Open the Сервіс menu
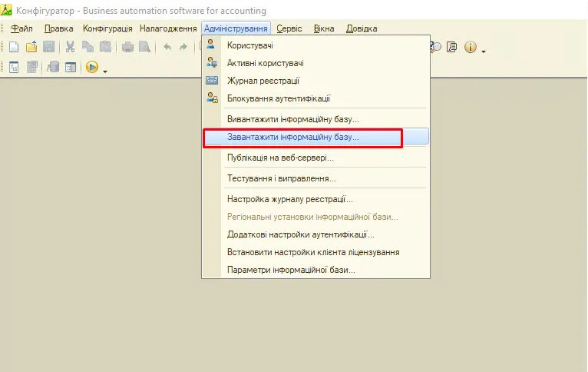This screenshot has height=372, width=588. pos(289,28)
